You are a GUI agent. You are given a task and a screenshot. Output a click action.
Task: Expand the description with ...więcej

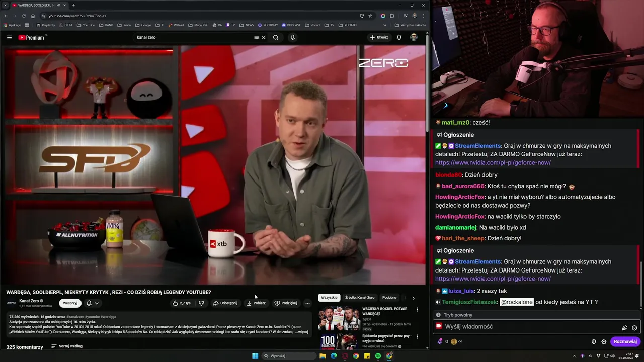click(x=301, y=332)
